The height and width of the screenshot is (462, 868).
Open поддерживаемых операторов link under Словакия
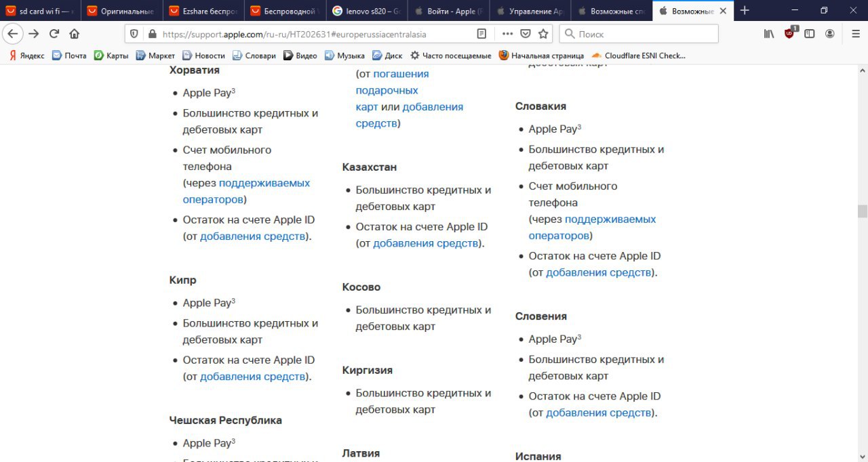pos(592,228)
